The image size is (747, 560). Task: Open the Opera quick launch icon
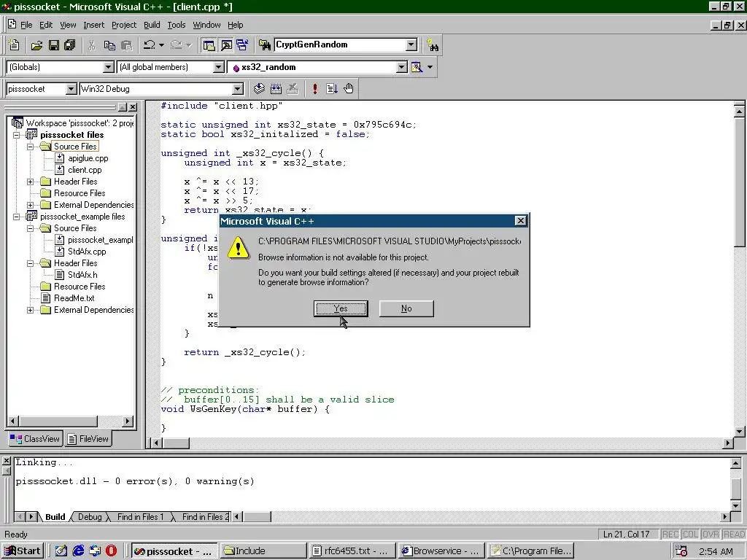111,551
